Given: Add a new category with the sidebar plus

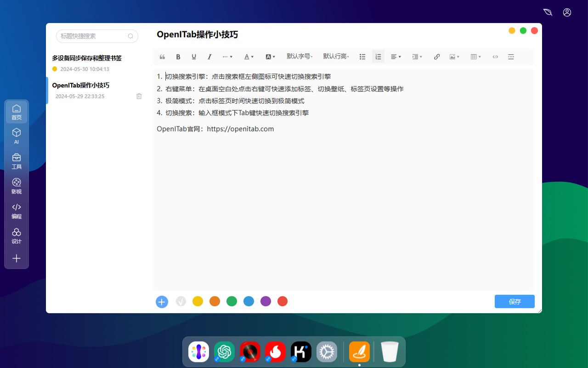Looking at the screenshot, I should pos(17,259).
